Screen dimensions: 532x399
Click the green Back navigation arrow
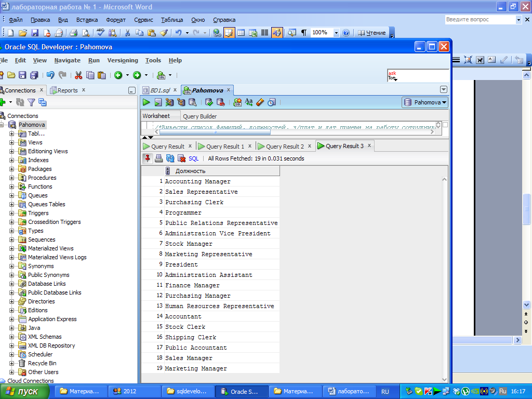coord(118,75)
